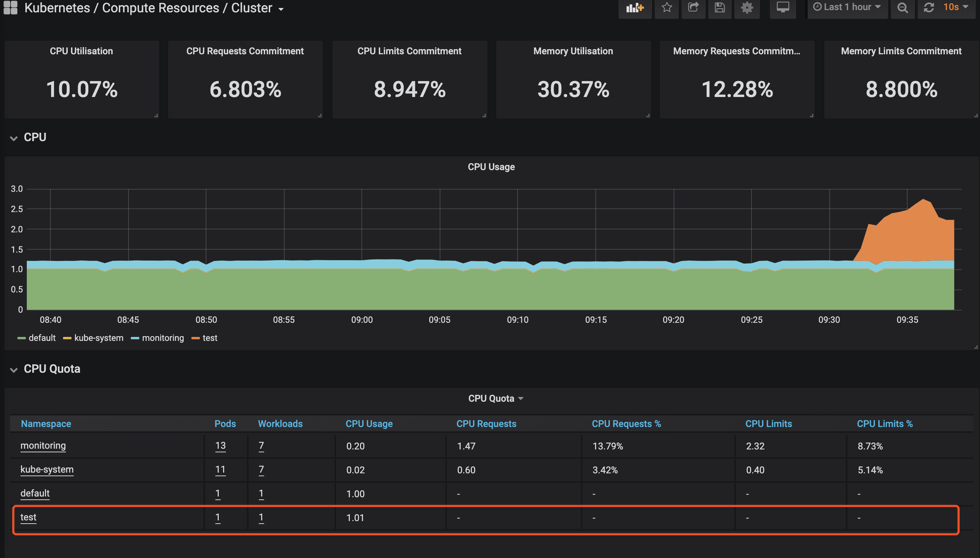
Task: Open the CPU Quota panel menu
Action: tap(495, 398)
